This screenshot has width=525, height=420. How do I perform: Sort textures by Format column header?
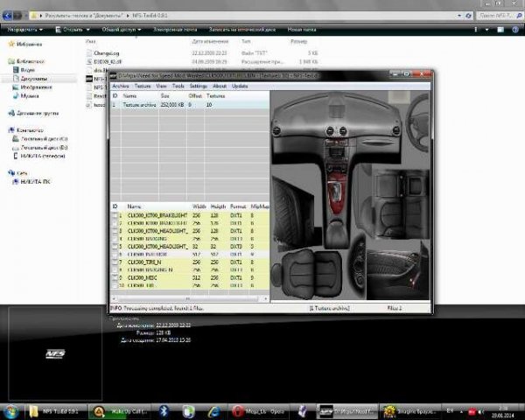pos(238,206)
